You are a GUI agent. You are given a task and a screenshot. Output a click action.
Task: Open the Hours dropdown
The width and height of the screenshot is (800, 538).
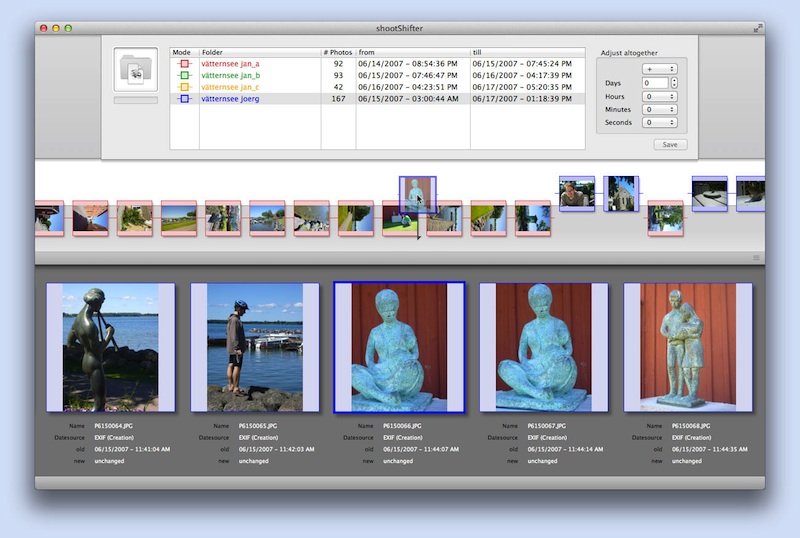[x=660, y=96]
